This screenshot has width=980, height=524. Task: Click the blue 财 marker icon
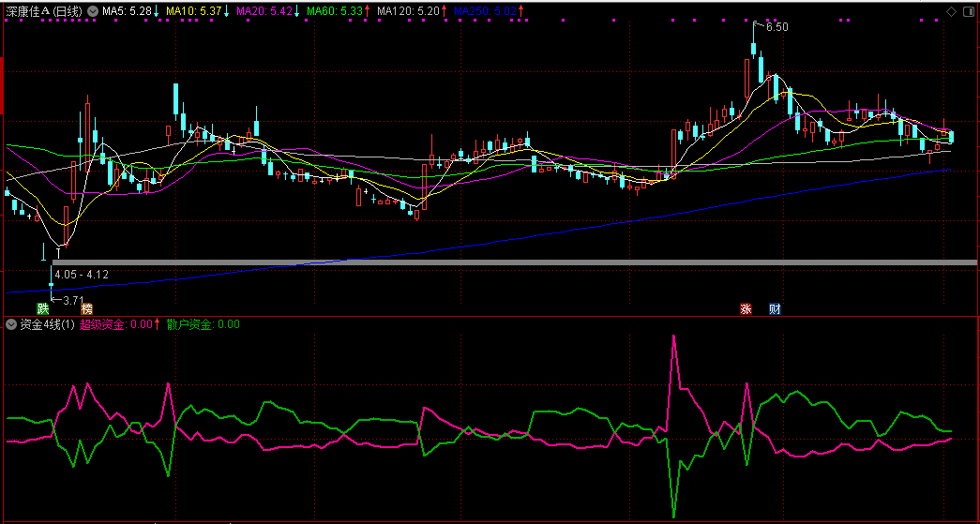tap(775, 308)
